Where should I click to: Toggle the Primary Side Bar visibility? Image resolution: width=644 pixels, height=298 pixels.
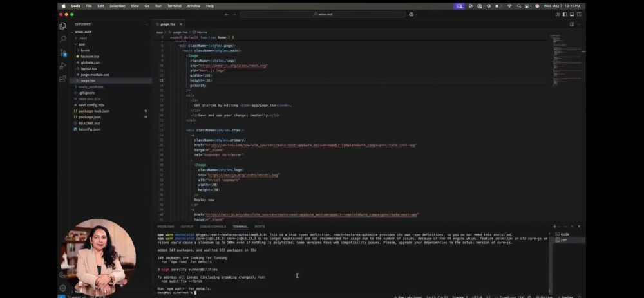(565, 14)
